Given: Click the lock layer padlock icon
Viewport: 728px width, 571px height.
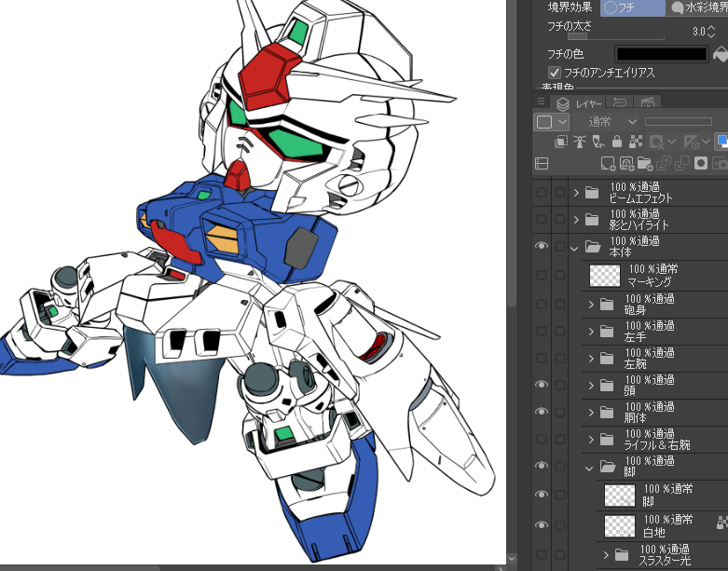Looking at the screenshot, I should [x=616, y=142].
